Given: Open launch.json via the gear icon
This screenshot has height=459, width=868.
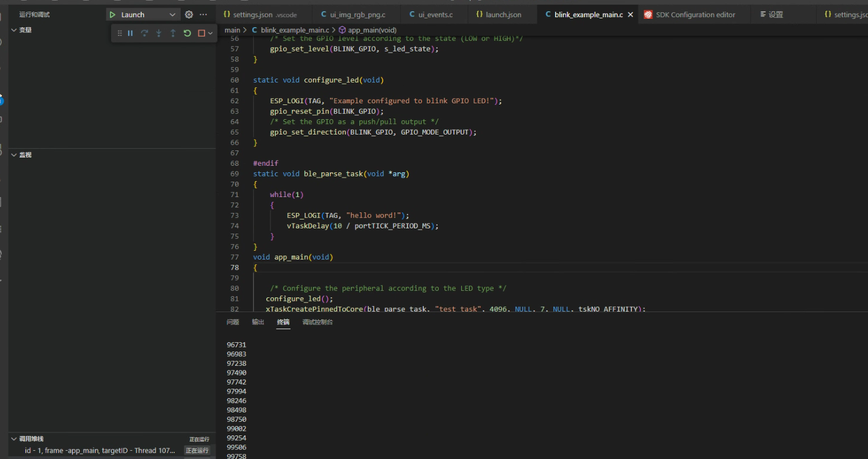Looking at the screenshot, I should tap(189, 15).
